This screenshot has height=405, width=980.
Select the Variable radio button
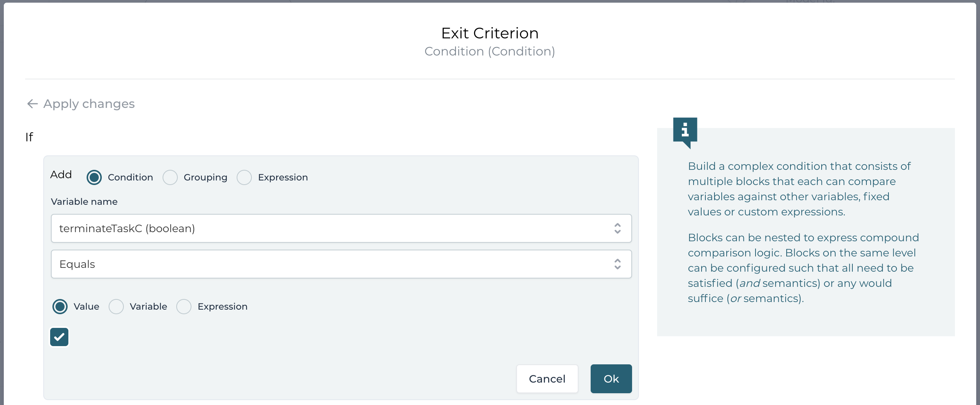coord(116,307)
